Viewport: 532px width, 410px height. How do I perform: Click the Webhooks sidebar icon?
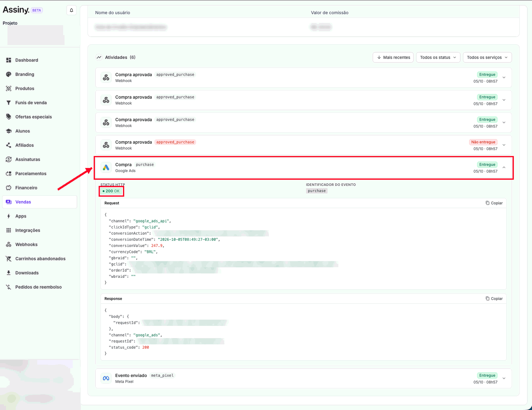pyautogui.click(x=9, y=245)
